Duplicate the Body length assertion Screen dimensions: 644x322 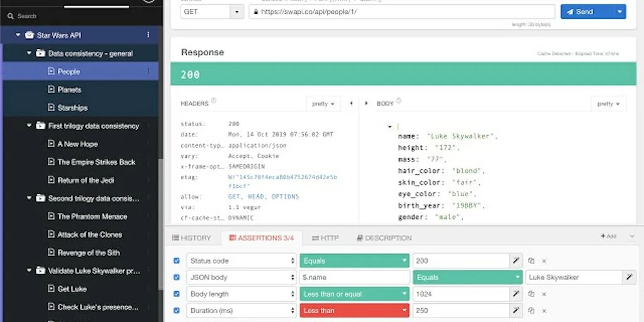click(531, 294)
